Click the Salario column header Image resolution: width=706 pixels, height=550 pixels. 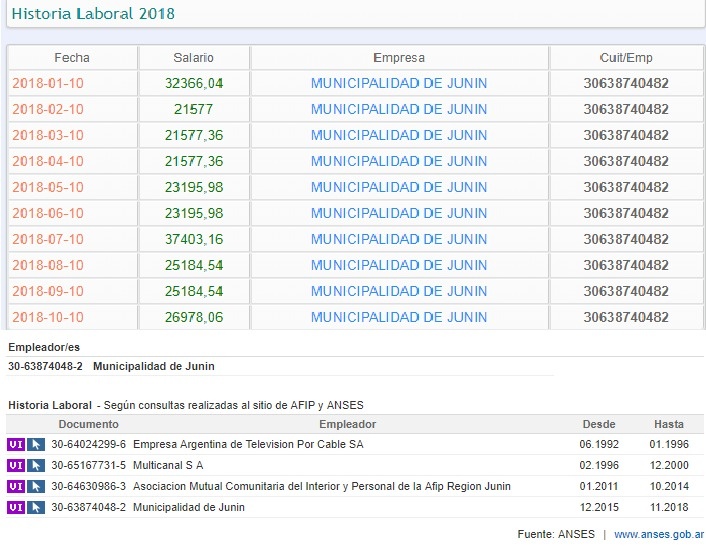(x=194, y=58)
